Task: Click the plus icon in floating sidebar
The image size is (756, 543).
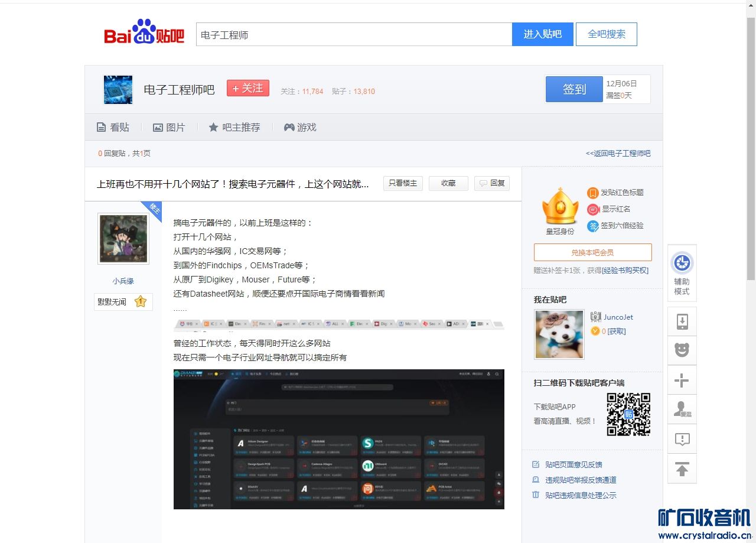Action: [682, 380]
